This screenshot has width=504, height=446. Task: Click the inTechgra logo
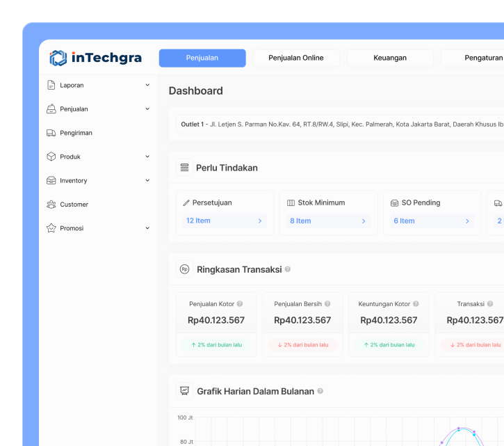[95, 58]
